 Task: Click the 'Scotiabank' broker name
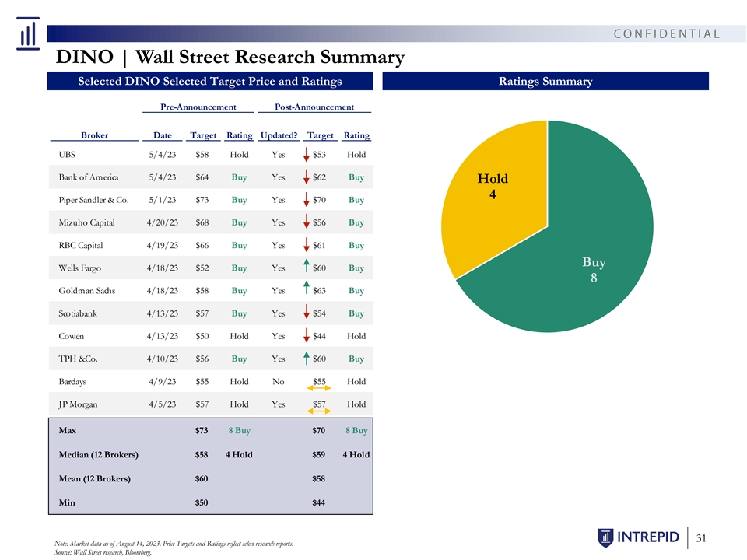[78, 313]
